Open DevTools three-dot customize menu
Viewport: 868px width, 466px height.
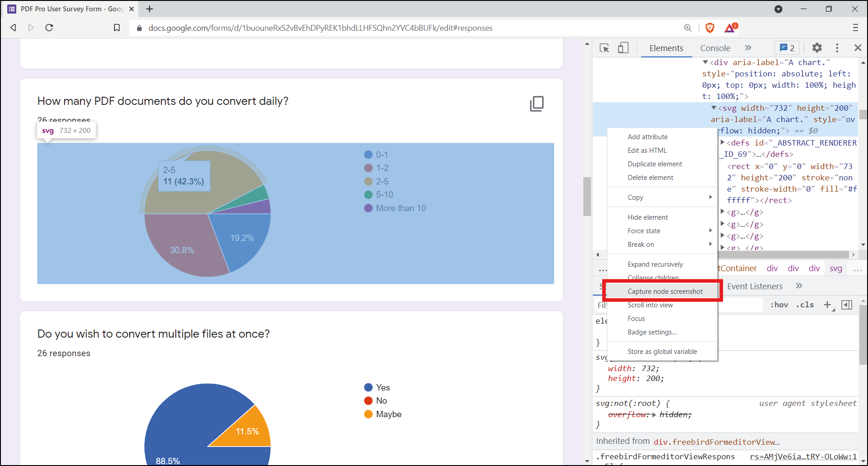point(837,48)
